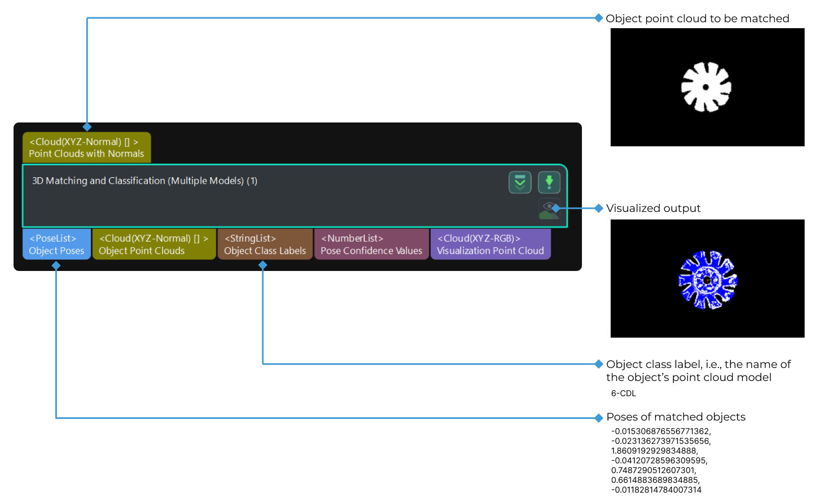The height and width of the screenshot is (504, 816).
Task: Click the Pose Confidence Values output port
Action: point(371,244)
